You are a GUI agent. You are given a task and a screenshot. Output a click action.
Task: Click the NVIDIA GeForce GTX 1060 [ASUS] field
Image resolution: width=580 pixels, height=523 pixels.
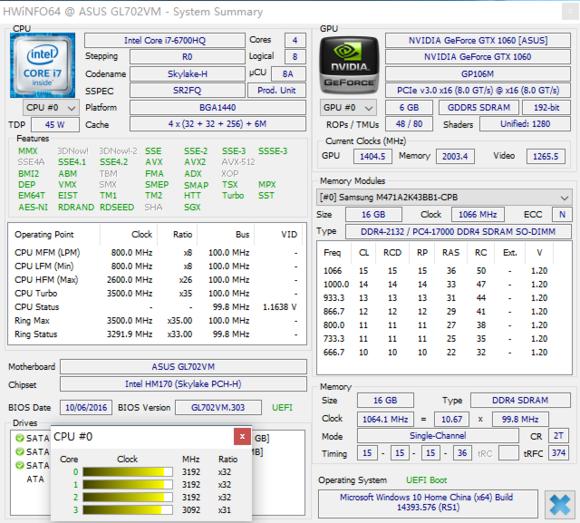[478, 40]
